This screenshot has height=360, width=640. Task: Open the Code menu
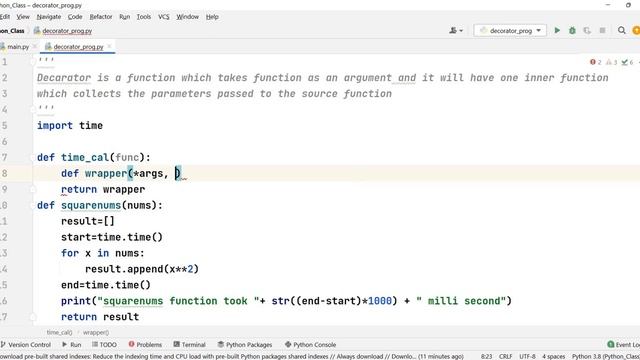tap(75, 17)
